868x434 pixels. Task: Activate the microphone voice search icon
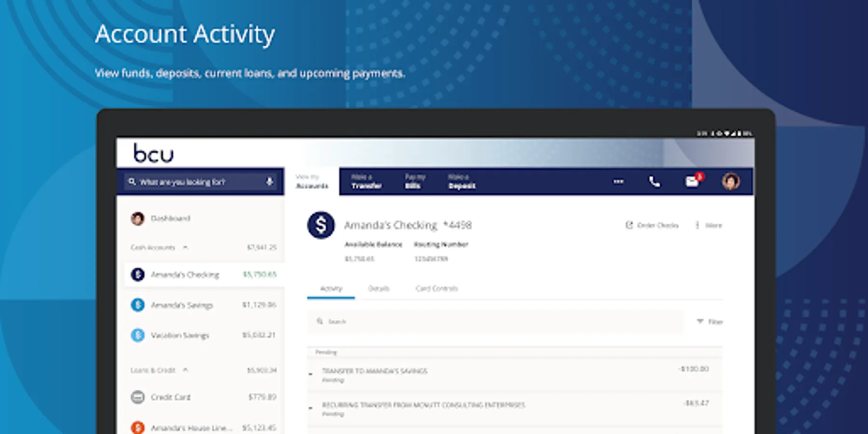(x=270, y=182)
